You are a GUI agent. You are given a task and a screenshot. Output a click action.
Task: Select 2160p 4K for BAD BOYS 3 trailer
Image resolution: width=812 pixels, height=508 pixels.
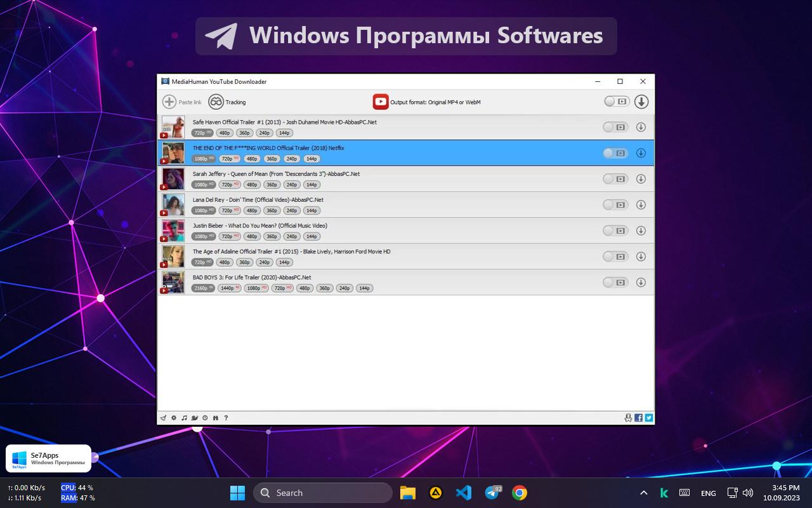point(204,288)
